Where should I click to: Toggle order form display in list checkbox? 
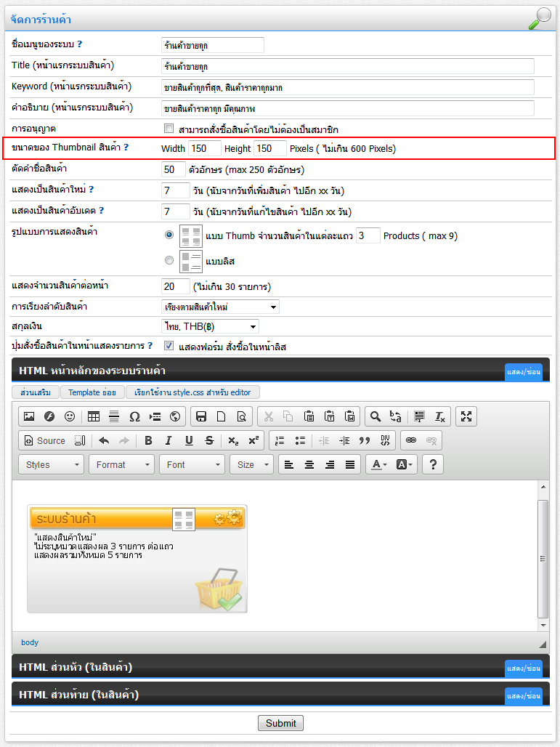pos(169,346)
